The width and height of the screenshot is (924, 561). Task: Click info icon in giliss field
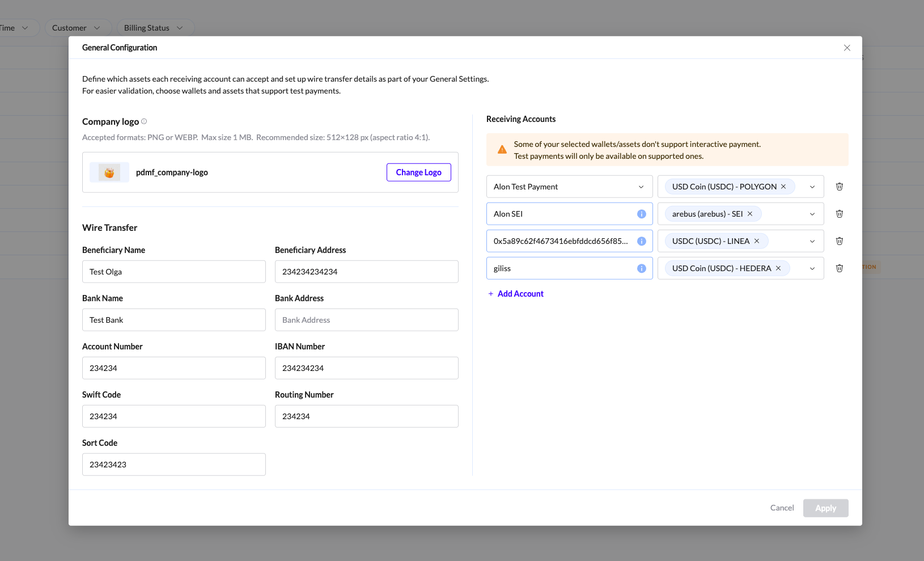(641, 268)
